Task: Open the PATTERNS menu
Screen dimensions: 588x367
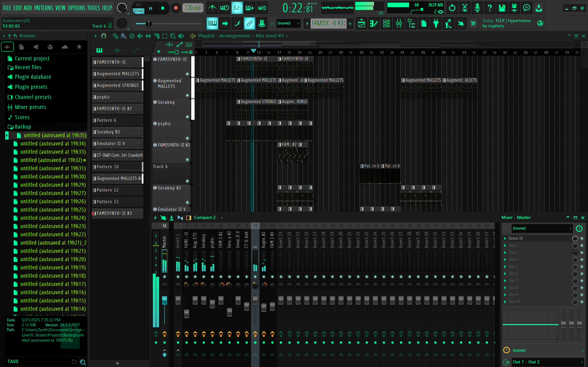Action: (44, 8)
